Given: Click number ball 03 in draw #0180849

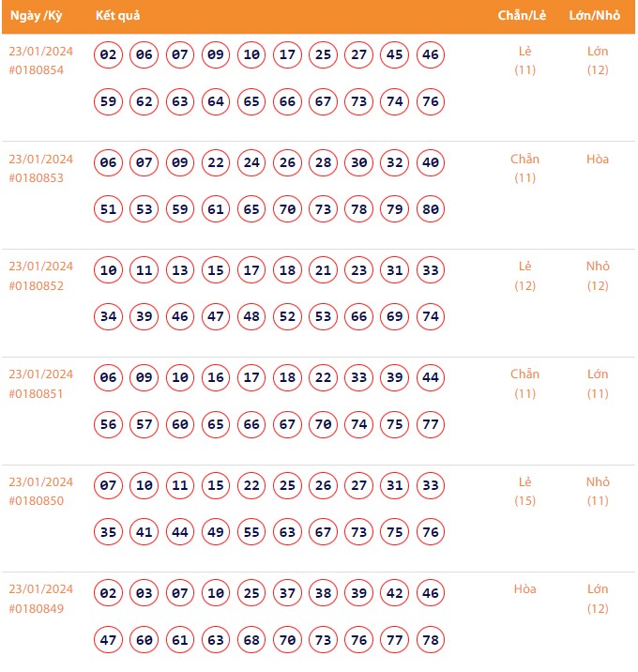Looking at the screenshot, I should click(144, 593).
